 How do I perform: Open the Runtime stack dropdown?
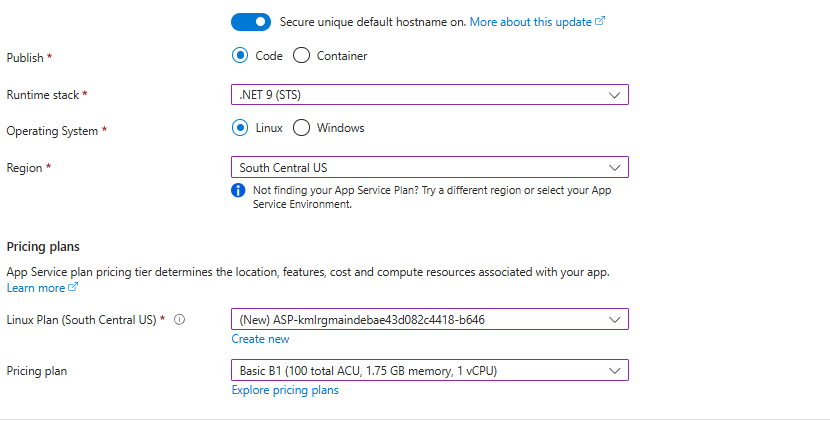coord(429,95)
